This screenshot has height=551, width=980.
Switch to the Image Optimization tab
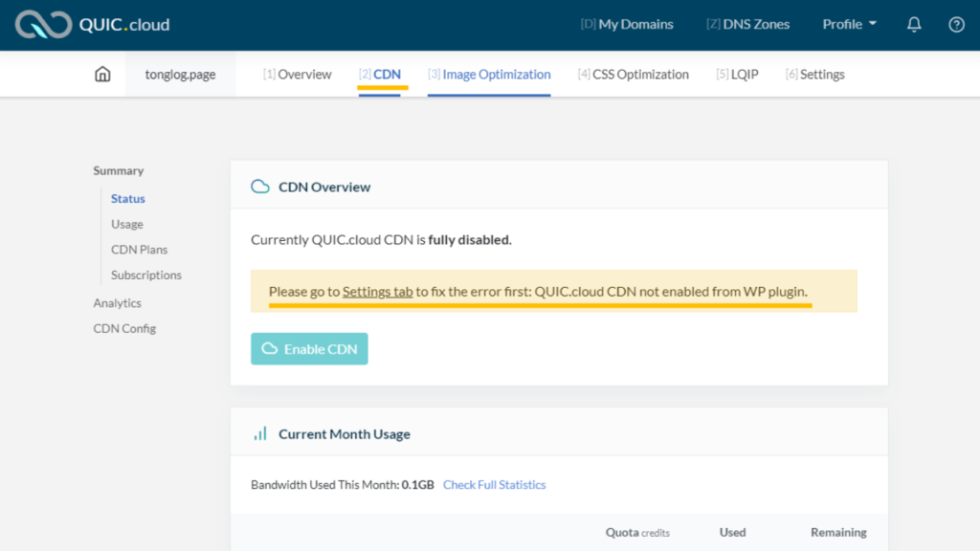[489, 74]
